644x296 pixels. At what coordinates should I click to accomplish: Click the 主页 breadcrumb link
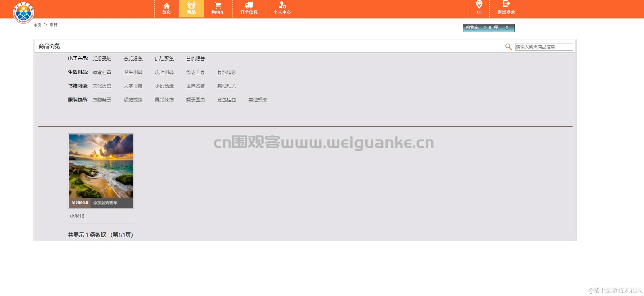pos(37,25)
